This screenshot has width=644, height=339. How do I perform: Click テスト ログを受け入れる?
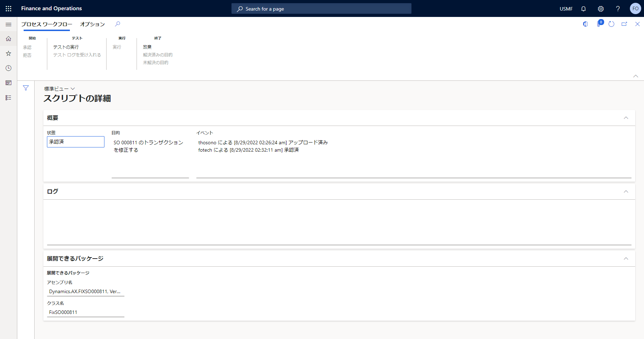tap(77, 55)
